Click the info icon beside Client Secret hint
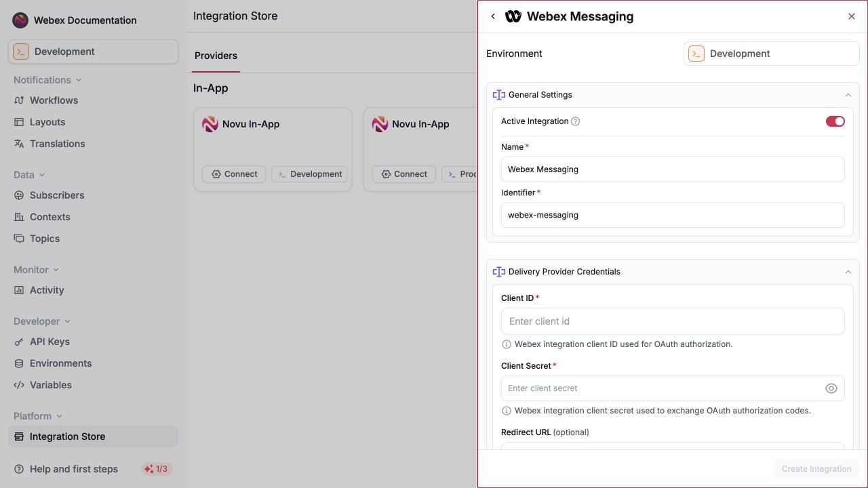The image size is (868, 488). tap(506, 411)
